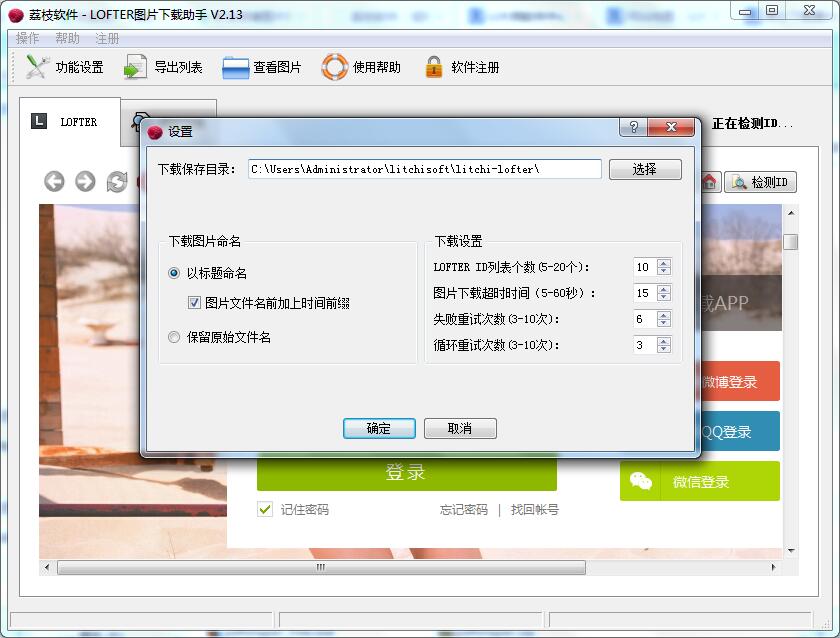
Task: Switch to the LOFTER tab
Action: [70, 122]
